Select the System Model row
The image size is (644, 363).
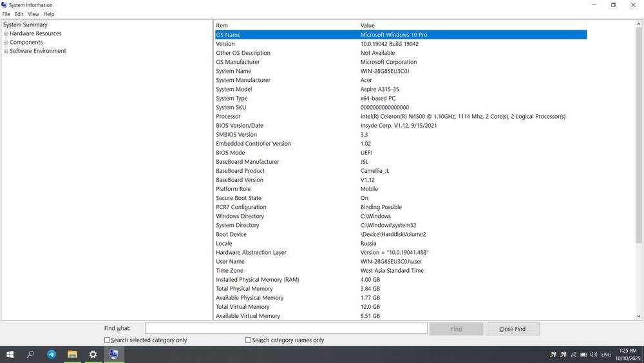coord(401,89)
